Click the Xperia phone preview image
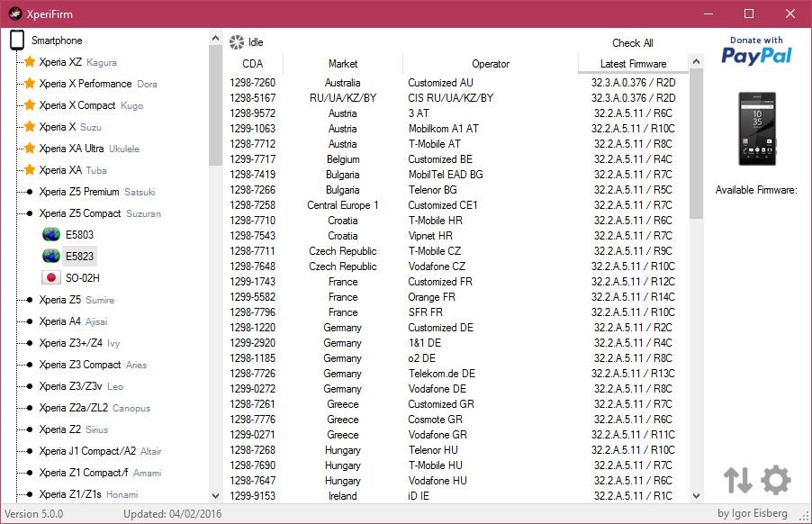812x524 pixels. pos(756,129)
